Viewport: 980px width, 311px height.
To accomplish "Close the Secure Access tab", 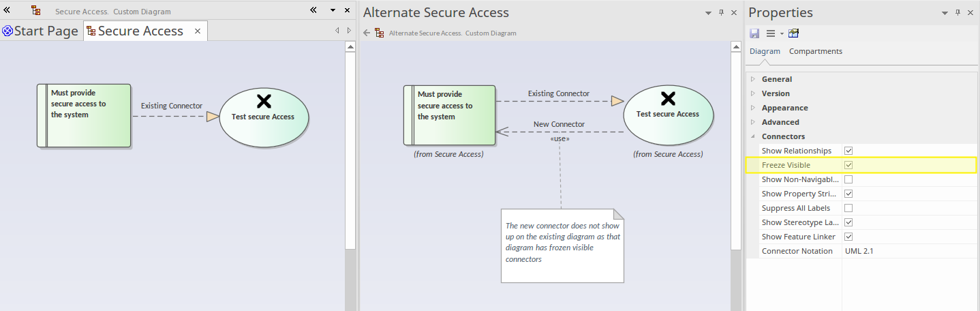I will point(198,31).
